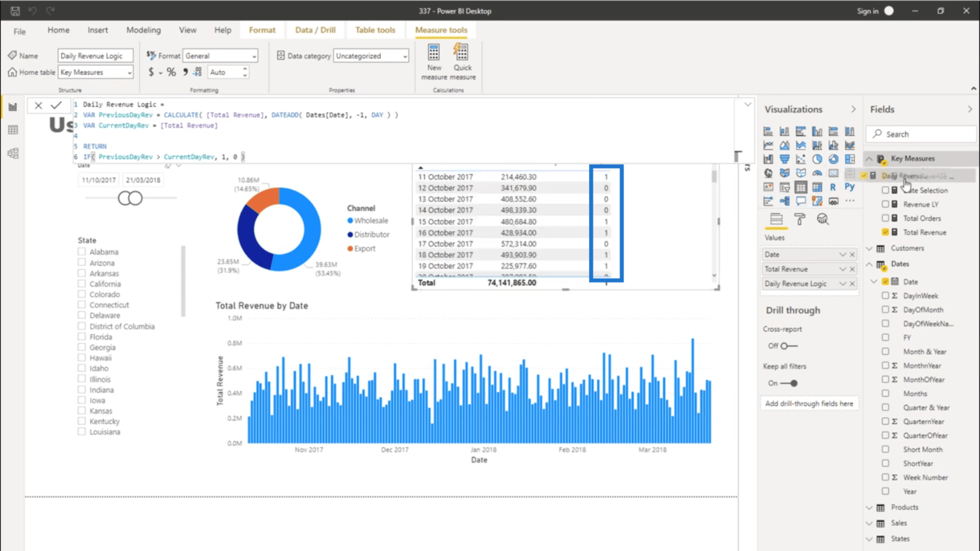Switch to Data view in sidebar
This screenshot has height=551, width=980.
13,130
